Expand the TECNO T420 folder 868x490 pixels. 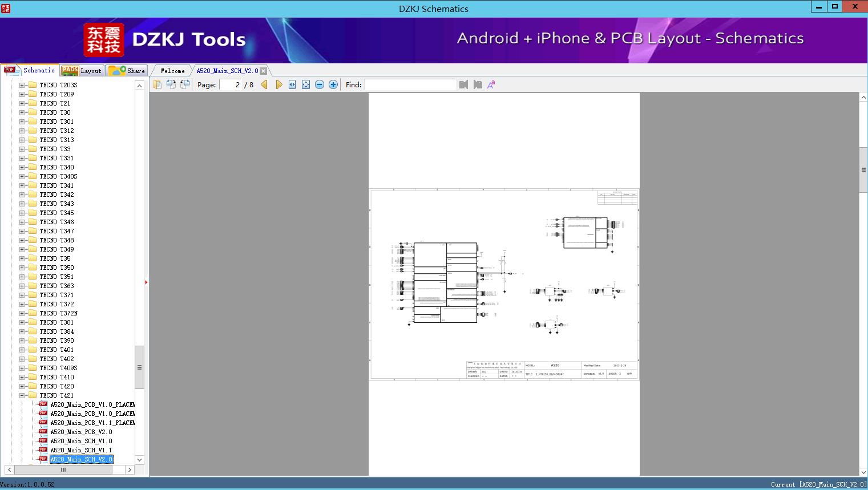[x=22, y=386]
